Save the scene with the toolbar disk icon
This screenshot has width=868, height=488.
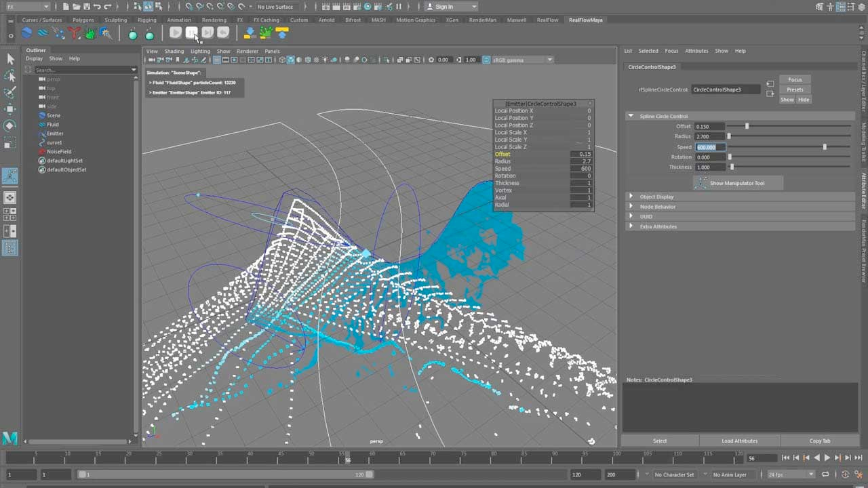click(86, 7)
